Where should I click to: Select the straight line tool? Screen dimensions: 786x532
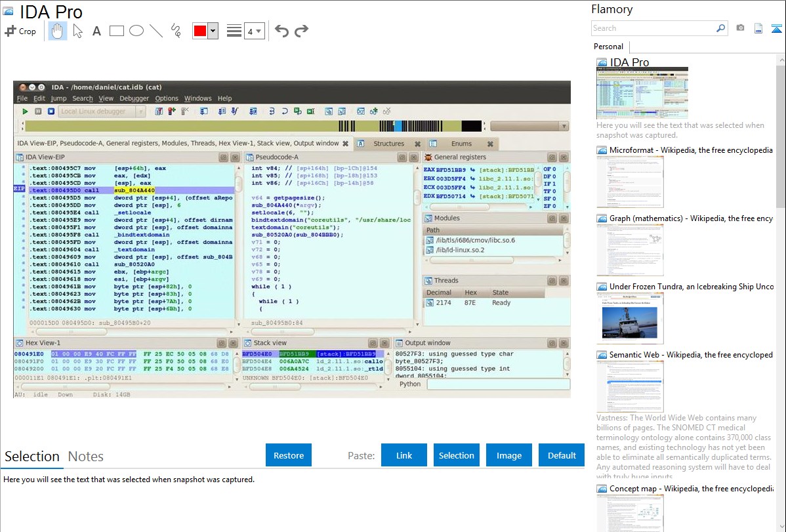tap(156, 31)
